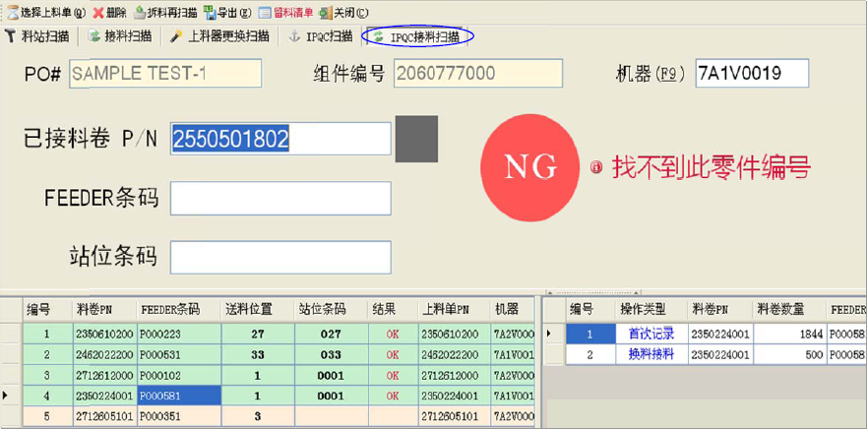
Task: Click the green arrows icon on IPQC接料扫描
Action: point(379,37)
